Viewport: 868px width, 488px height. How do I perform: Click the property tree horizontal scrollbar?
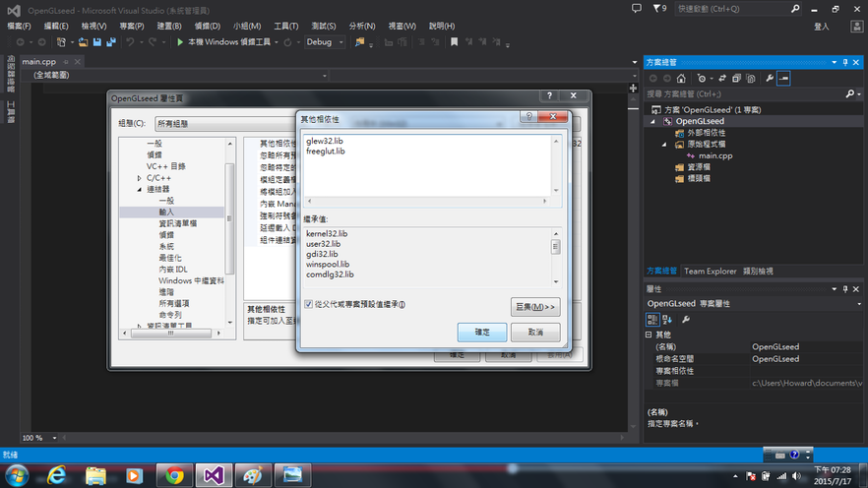click(171, 334)
